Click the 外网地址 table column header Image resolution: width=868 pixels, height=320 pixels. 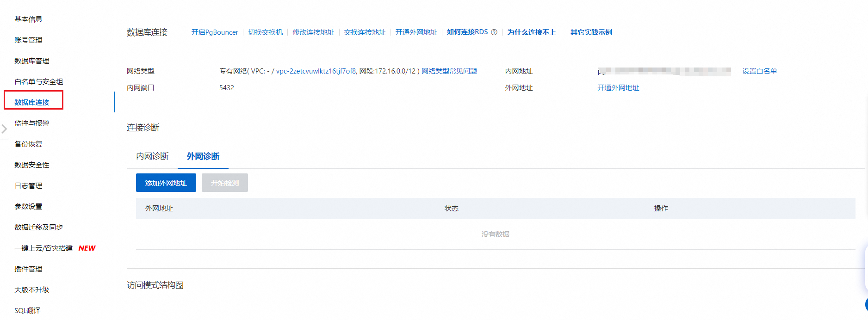click(x=159, y=209)
